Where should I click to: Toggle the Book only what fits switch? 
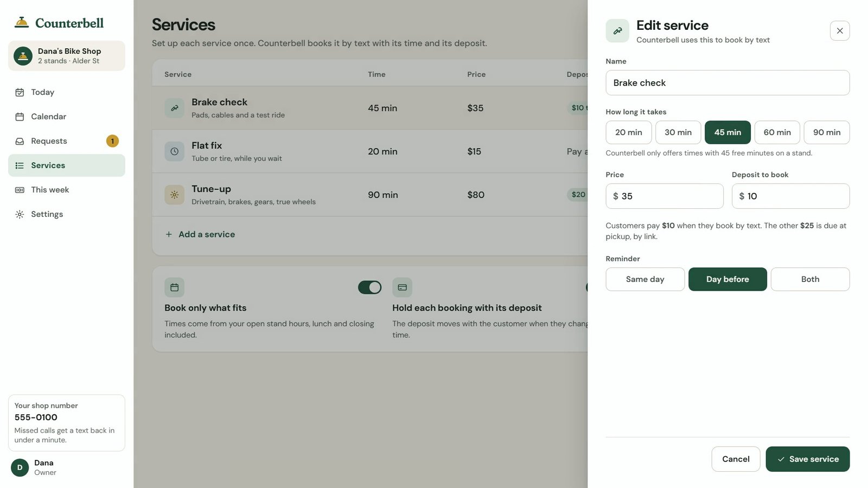click(369, 287)
